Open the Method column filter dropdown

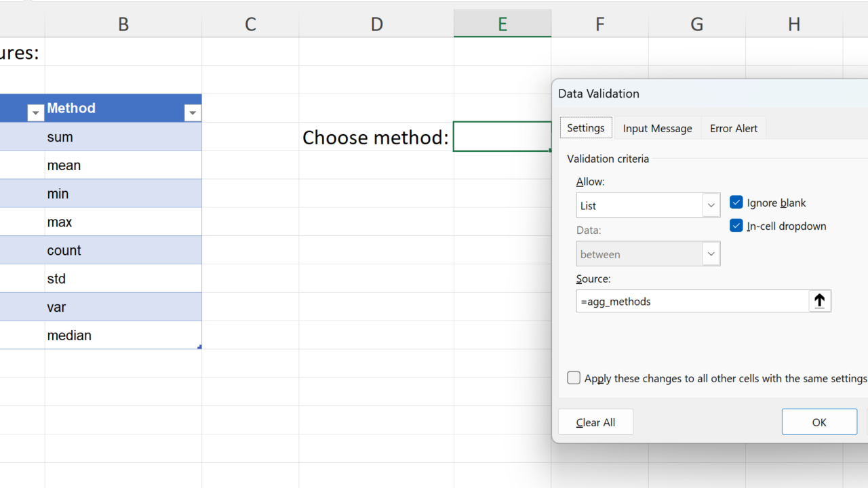193,113
